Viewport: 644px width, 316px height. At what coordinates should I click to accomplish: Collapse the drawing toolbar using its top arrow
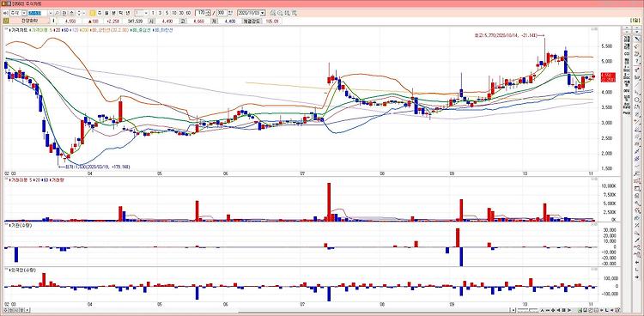click(x=637, y=28)
